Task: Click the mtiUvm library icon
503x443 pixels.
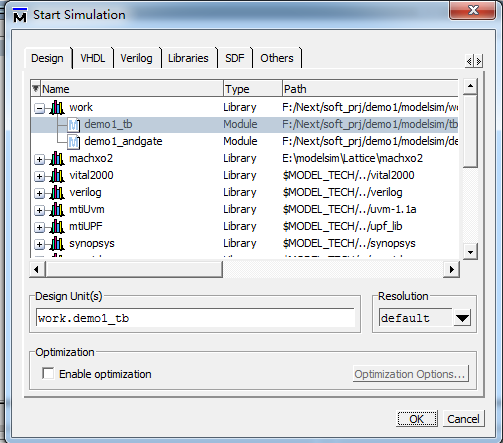Action: tap(57, 210)
